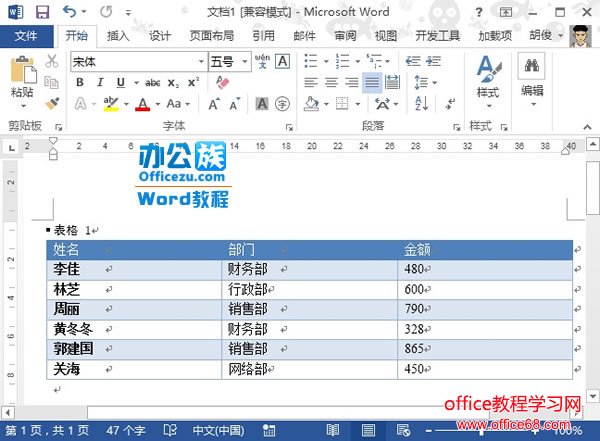Click ribbon display options icon
This screenshot has height=441, width=600.
point(505,12)
